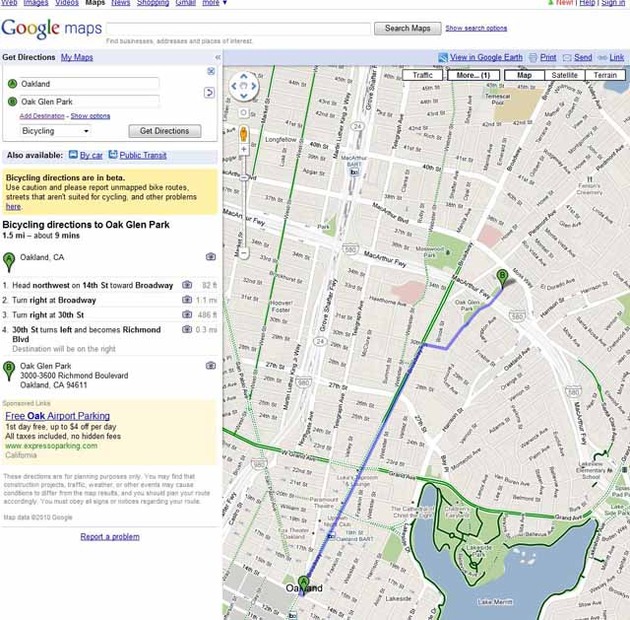This screenshot has width=630, height=620.
Task: Open camera icon for Oak Glen Park destination
Action: [211, 366]
